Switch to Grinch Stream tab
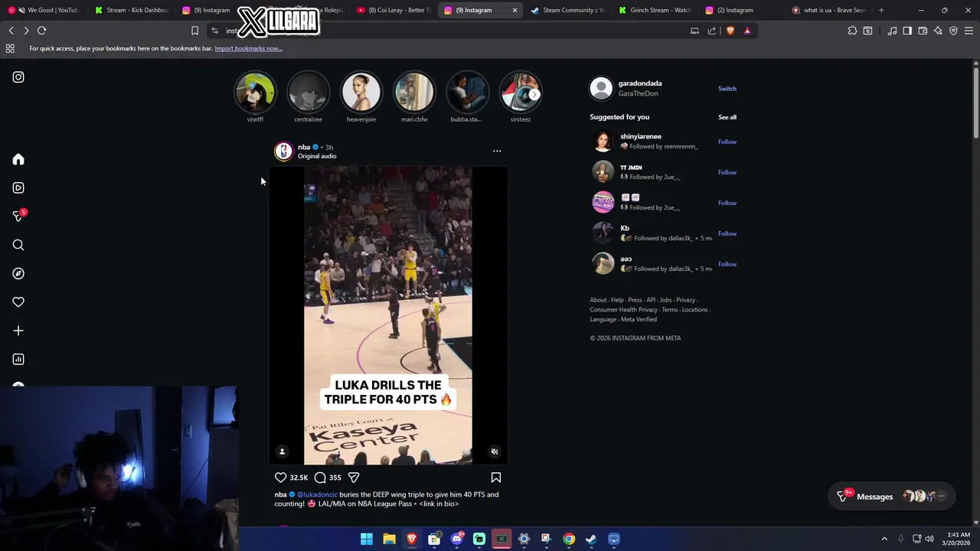Image resolution: width=980 pixels, height=551 pixels. 656,10
